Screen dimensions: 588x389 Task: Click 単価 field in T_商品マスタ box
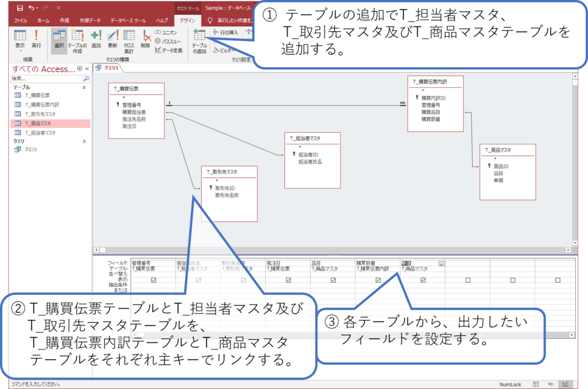498,180
